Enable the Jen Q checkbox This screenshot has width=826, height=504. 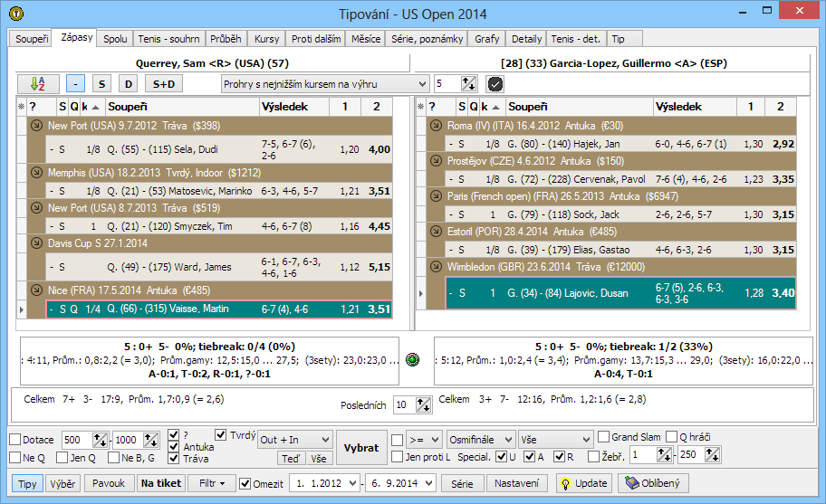pyautogui.click(x=62, y=458)
